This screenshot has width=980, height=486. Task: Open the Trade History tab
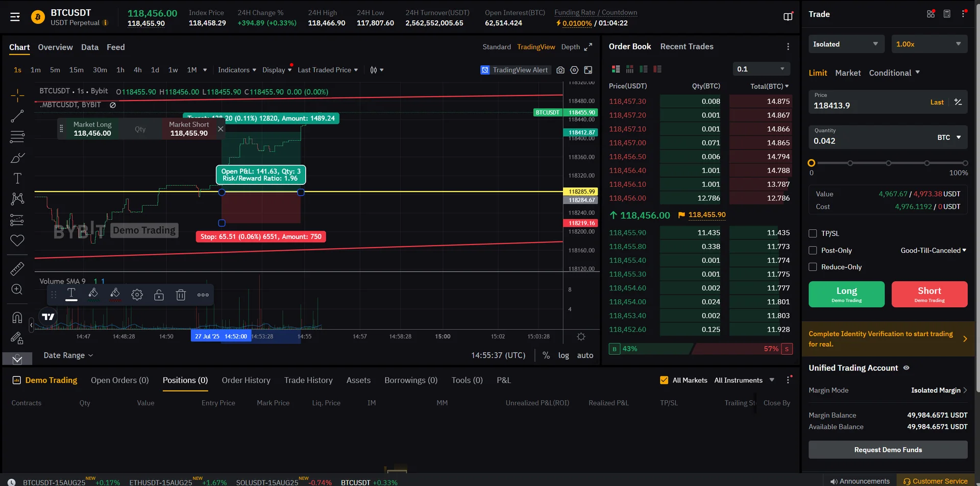pos(308,380)
